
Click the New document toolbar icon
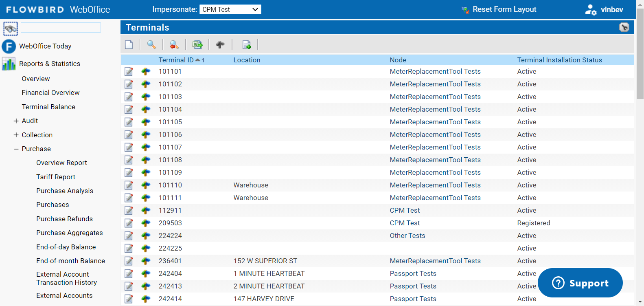pyautogui.click(x=129, y=44)
